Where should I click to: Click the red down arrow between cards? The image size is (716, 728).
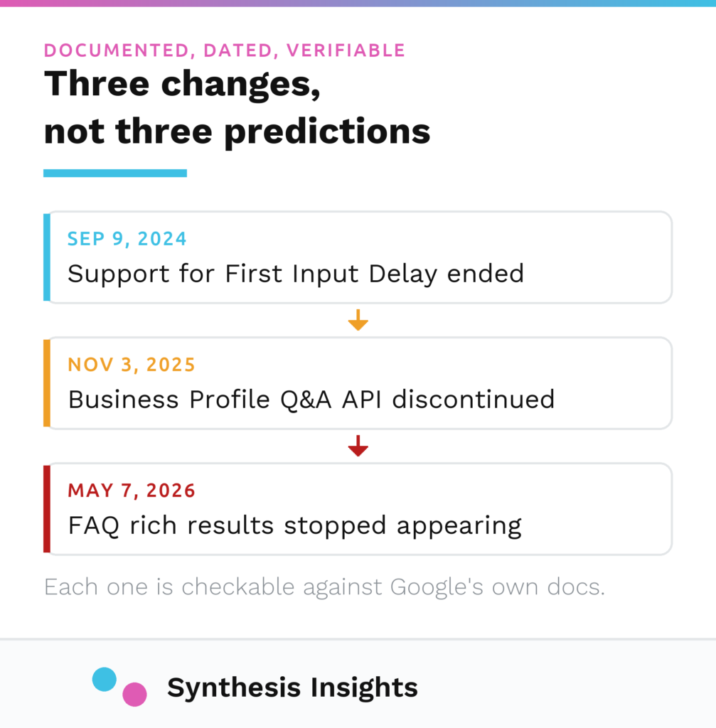coord(358,446)
